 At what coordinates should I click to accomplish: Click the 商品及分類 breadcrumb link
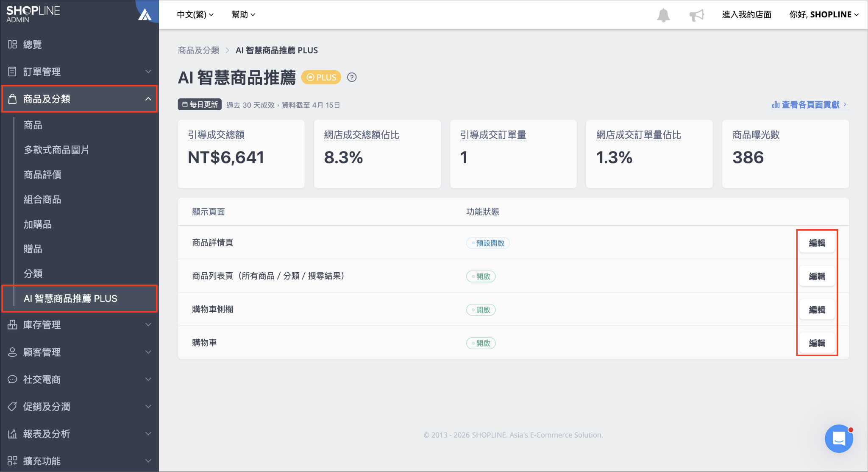pos(198,50)
